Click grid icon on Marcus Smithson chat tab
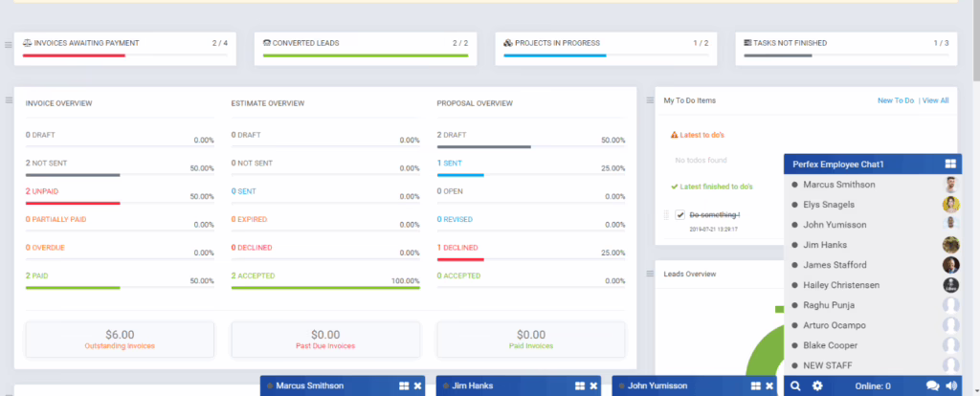This screenshot has width=980, height=396. click(x=404, y=386)
